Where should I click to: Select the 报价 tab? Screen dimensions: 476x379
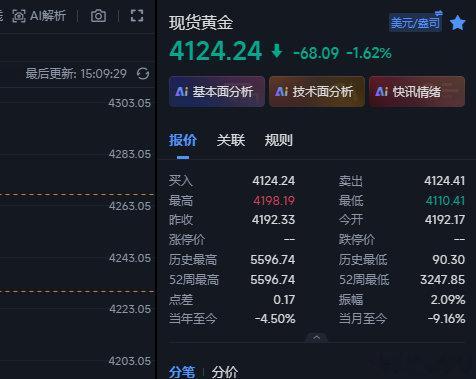pyautogui.click(x=183, y=140)
